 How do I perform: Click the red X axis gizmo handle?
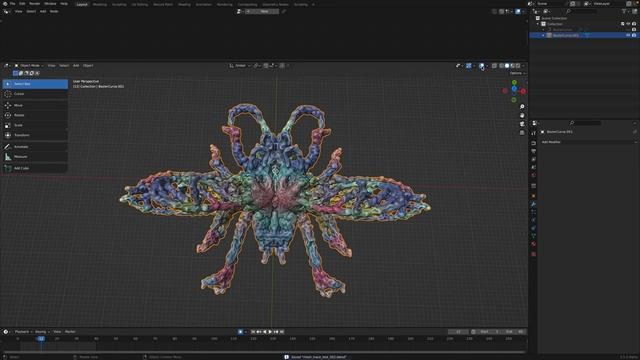pyautogui.click(x=523, y=91)
